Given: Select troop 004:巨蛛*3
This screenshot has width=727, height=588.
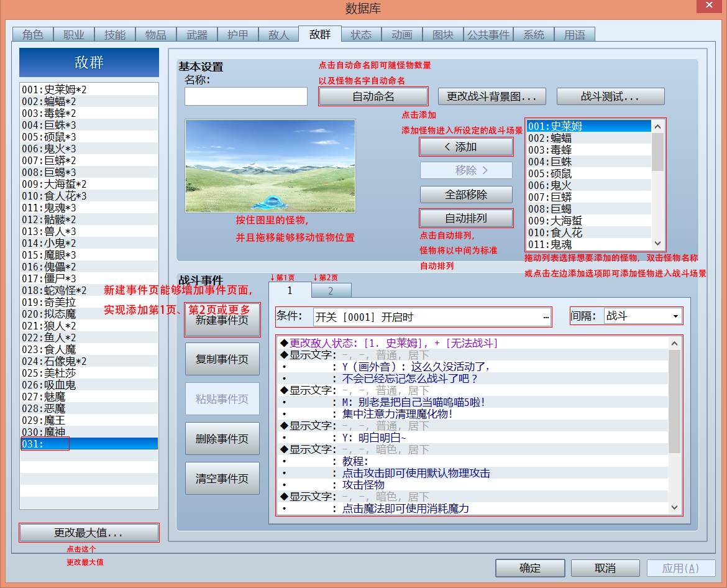Looking at the screenshot, I should pyautogui.click(x=89, y=125).
